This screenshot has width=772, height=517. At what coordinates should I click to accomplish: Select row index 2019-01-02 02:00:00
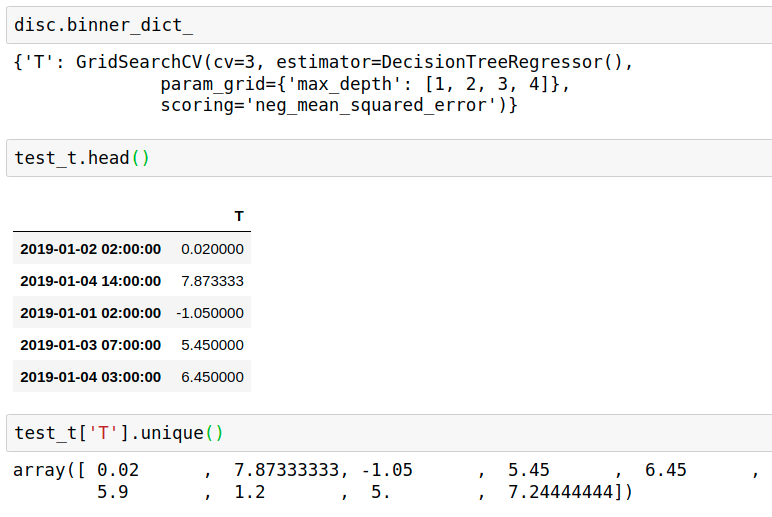[x=90, y=249]
